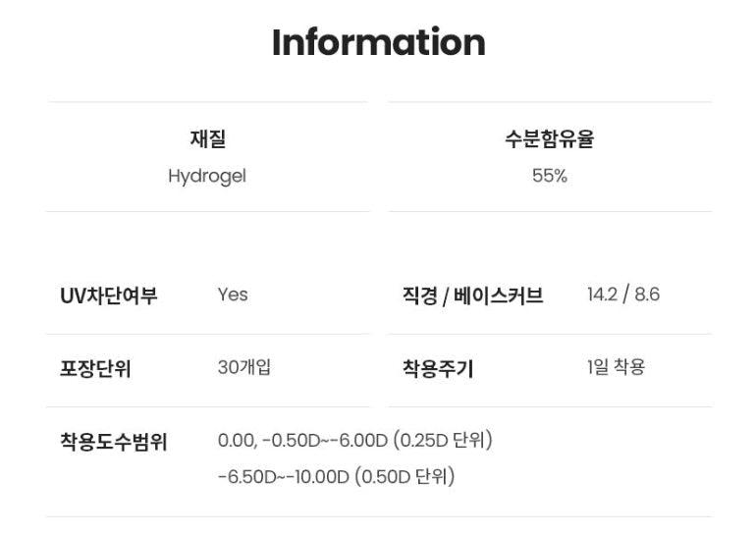
Task: Click the -6.50D~-10.00D range text
Action: click(284, 477)
